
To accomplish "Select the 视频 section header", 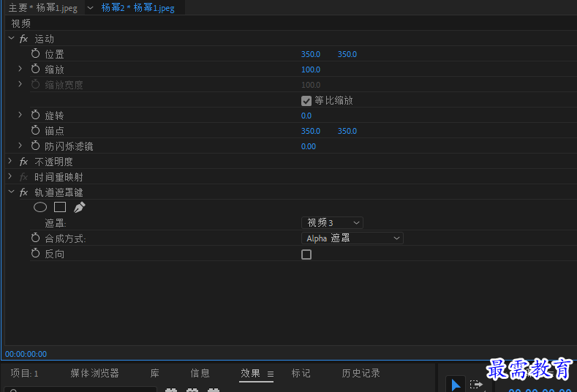I will (x=21, y=23).
